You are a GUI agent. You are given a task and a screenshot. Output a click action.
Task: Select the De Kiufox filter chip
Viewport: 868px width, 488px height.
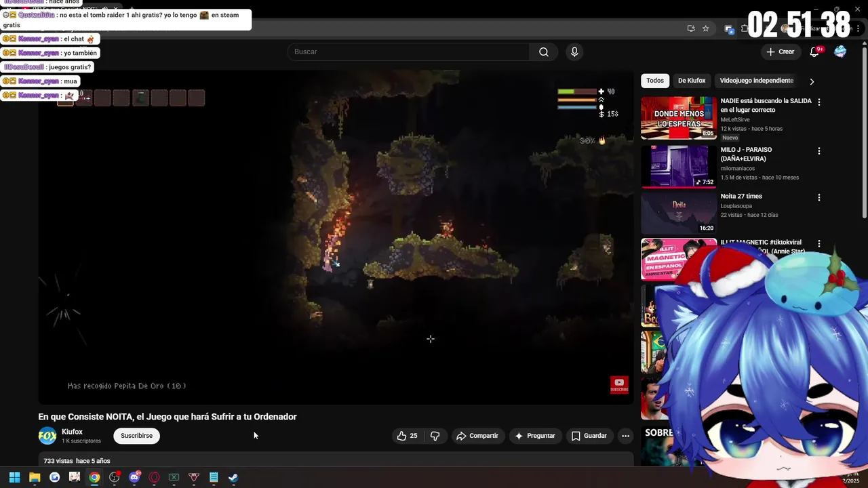tap(692, 81)
